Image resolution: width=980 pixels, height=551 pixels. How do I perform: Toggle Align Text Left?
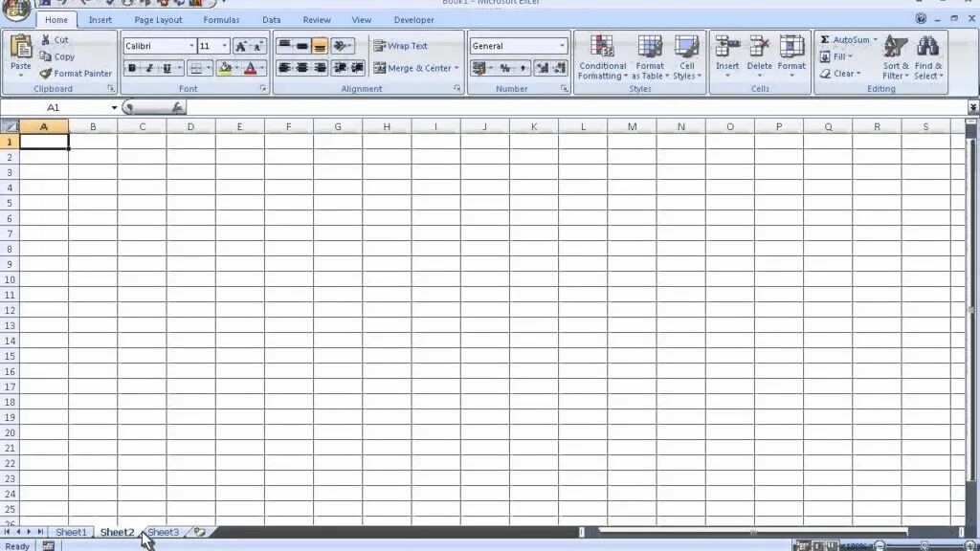point(284,68)
